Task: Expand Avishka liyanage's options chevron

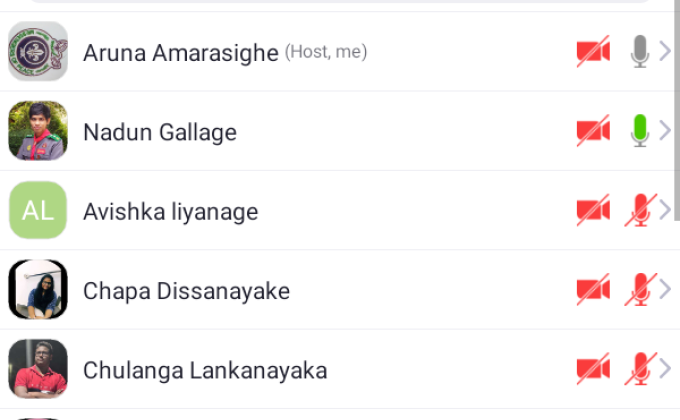Action: point(665,211)
